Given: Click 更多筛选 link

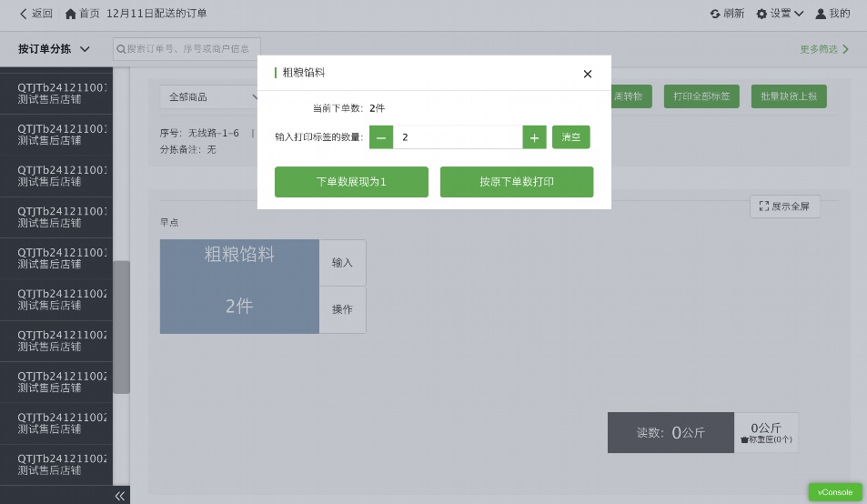Looking at the screenshot, I should coord(824,49).
